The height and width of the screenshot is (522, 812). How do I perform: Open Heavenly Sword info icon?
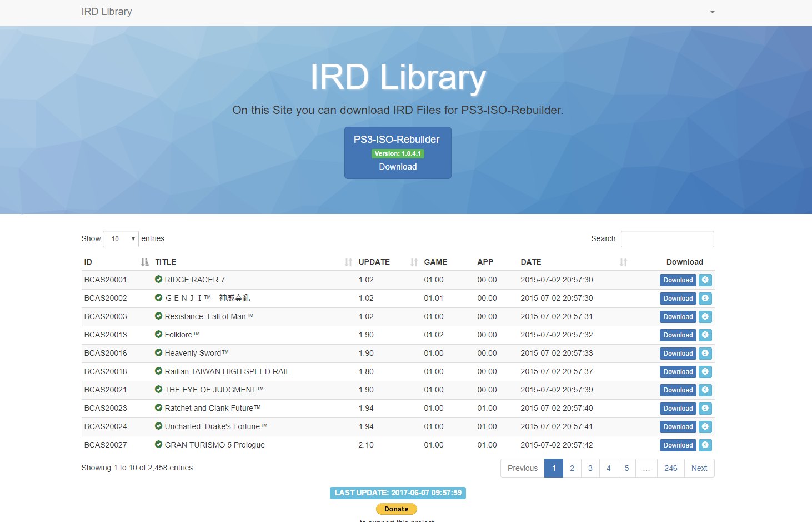coord(705,354)
